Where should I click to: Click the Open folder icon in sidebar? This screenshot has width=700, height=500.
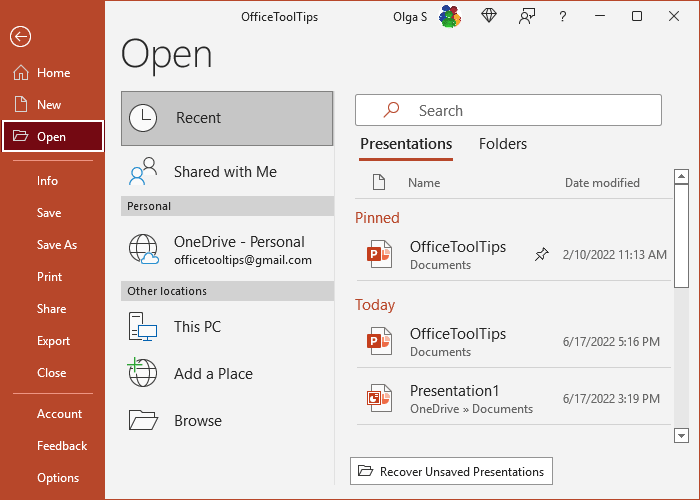[21, 136]
